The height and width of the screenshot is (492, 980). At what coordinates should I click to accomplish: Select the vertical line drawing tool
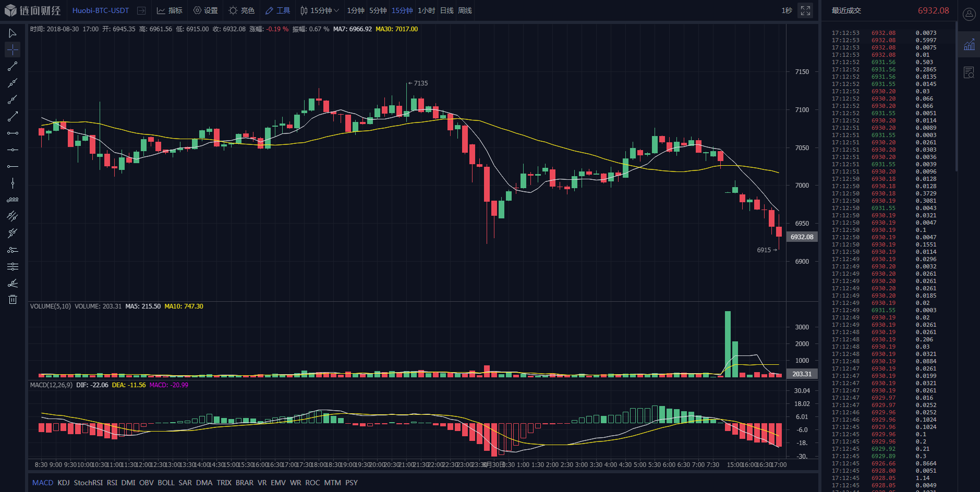(x=13, y=183)
